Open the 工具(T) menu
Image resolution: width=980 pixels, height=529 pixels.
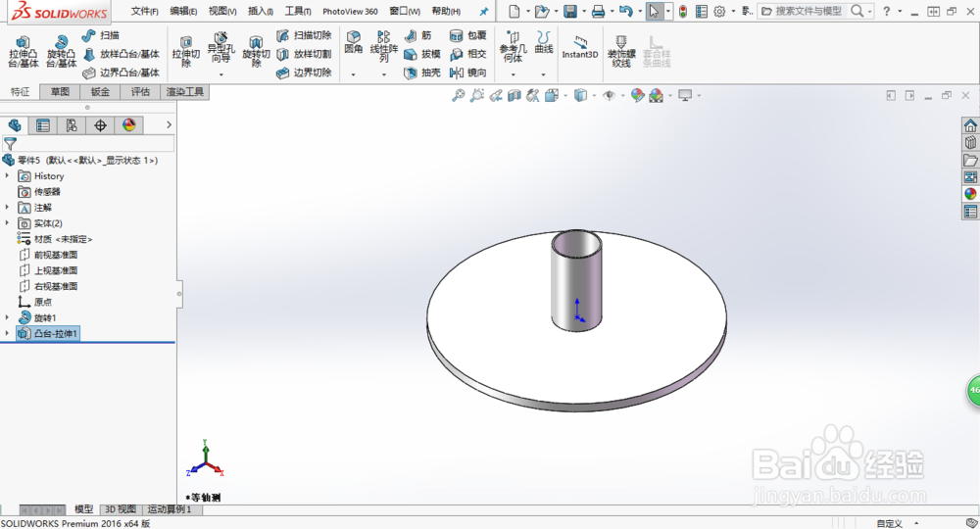[x=298, y=11]
